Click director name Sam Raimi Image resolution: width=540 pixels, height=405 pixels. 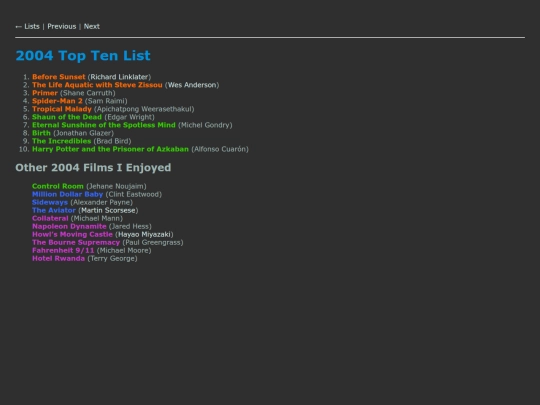pos(106,101)
